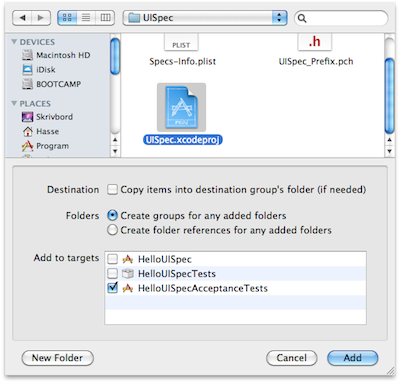Click the sidebar scroll down arrow
Screen dimensions: 400x383
point(115,151)
